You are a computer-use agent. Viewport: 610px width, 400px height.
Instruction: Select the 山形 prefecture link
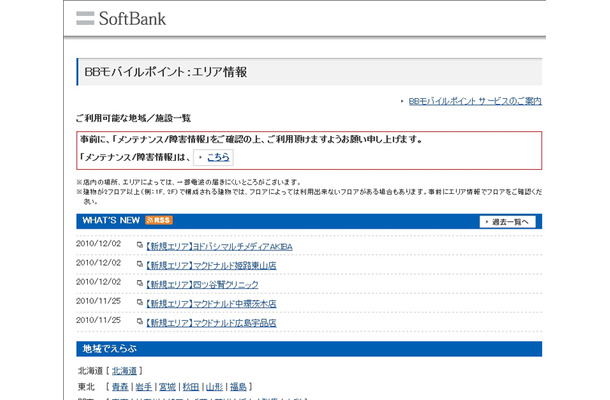214,387
